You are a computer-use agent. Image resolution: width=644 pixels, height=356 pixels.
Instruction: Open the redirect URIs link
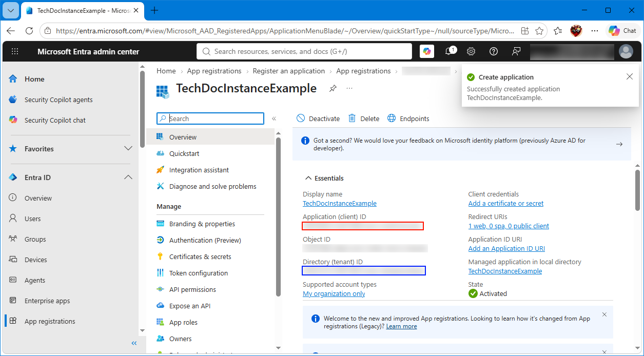509,226
